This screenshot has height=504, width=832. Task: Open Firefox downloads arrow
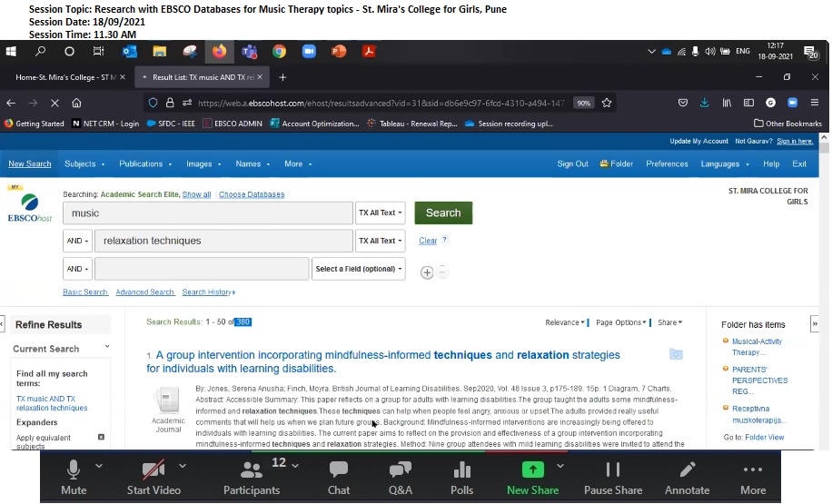pos(704,103)
